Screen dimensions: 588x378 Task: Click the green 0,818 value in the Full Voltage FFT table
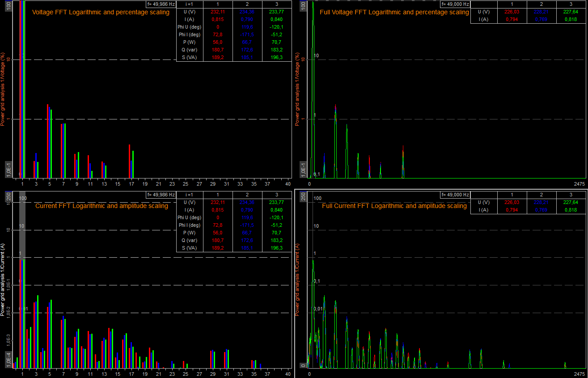click(x=571, y=20)
